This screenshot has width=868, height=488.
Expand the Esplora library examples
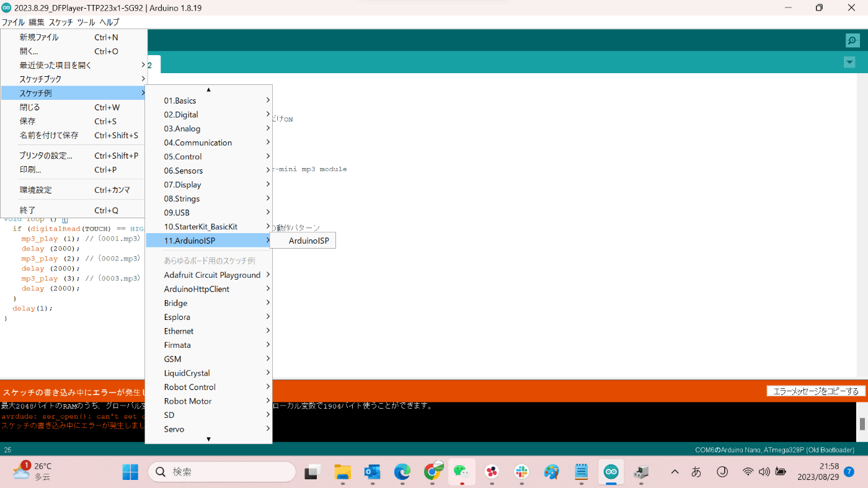pyautogui.click(x=208, y=317)
